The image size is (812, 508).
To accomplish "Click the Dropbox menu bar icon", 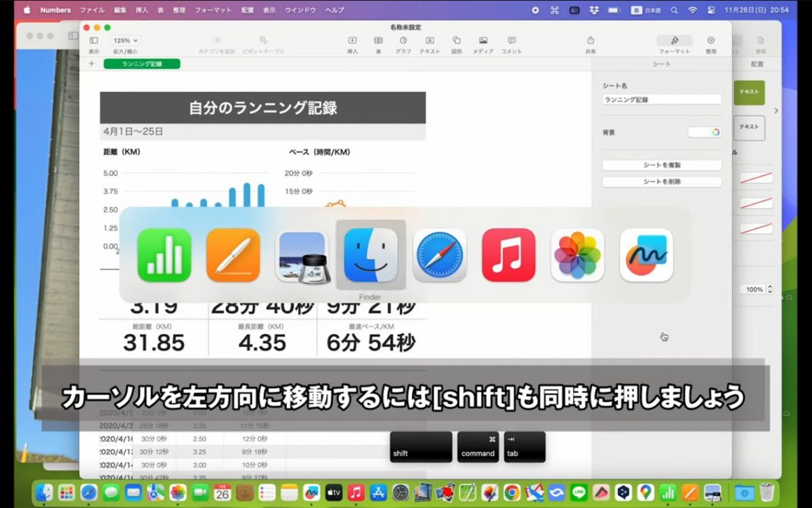I will [x=594, y=10].
